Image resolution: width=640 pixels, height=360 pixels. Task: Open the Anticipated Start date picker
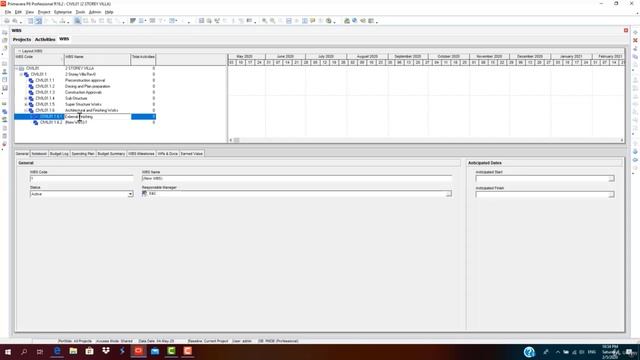pyautogui.click(x=611, y=179)
